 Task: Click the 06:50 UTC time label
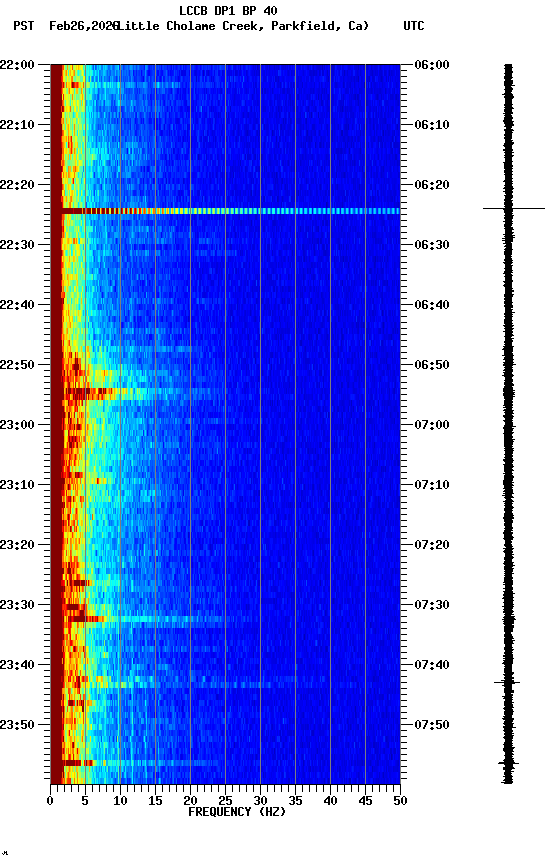[x=432, y=365]
